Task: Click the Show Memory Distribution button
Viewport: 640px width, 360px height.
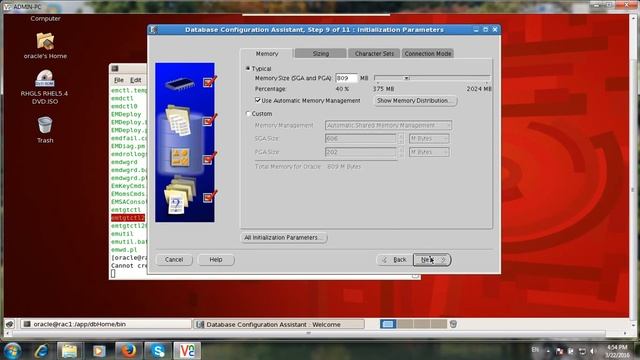Action: tap(415, 100)
